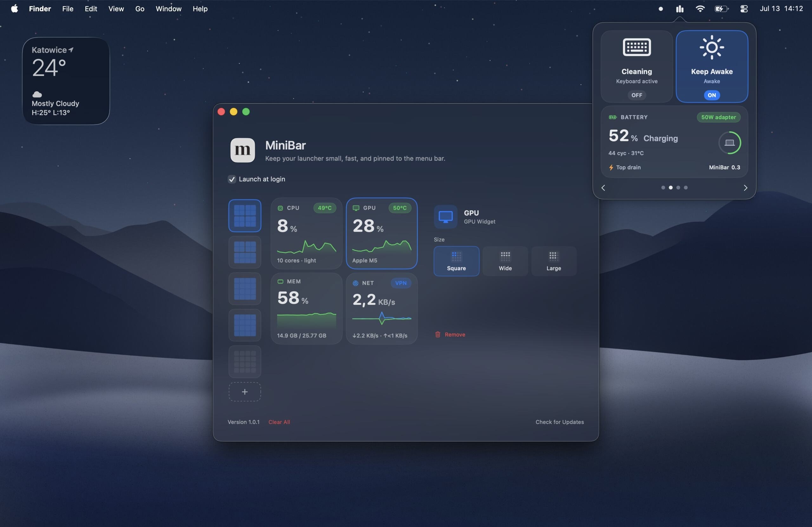Click the "44 cyc · 31°C" battery text

pos(626,153)
